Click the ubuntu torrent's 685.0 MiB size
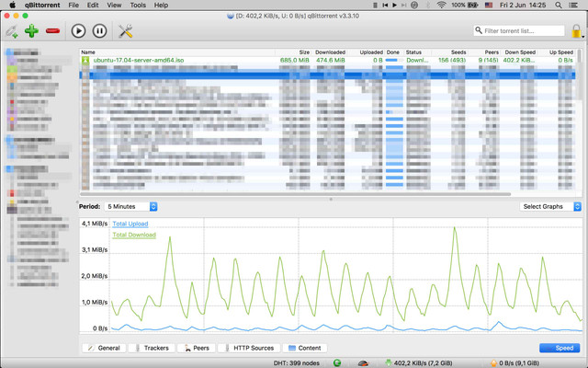Image resolution: width=588 pixels, height=368 pixels. point(295,60)
